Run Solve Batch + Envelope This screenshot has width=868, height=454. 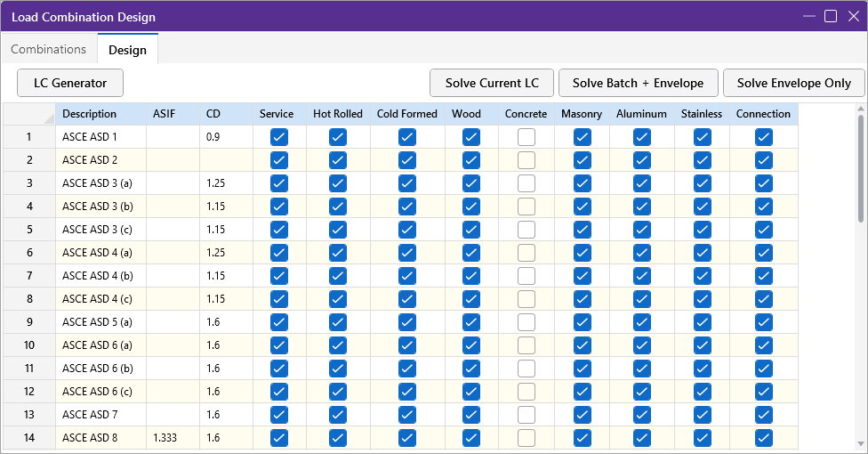click(638, 83)
